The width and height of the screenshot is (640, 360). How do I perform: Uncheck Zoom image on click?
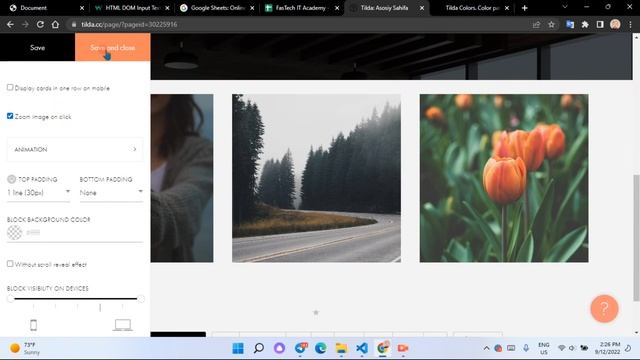(10, 116)
